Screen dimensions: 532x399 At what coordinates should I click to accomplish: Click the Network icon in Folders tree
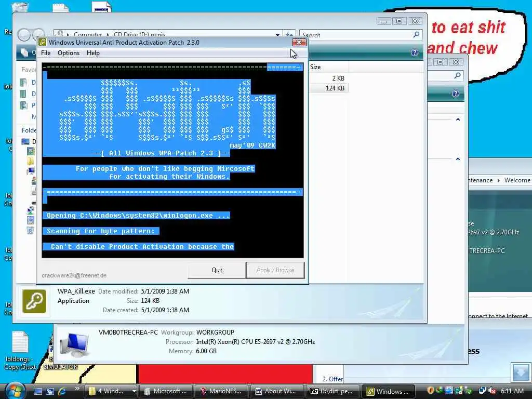(x=30, y=211)
